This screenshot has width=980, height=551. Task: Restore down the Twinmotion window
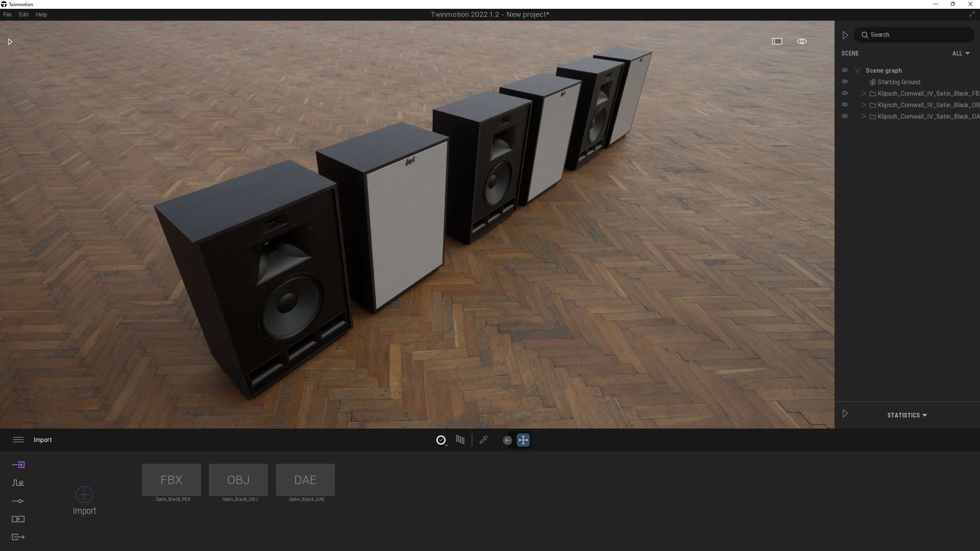(x=953, y=4)
